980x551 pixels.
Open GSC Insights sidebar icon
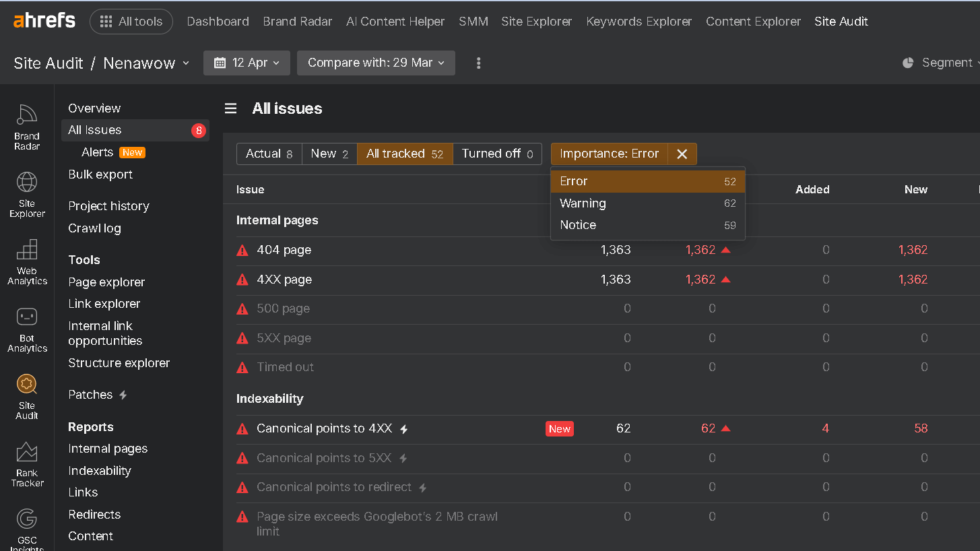click(27, 529)
